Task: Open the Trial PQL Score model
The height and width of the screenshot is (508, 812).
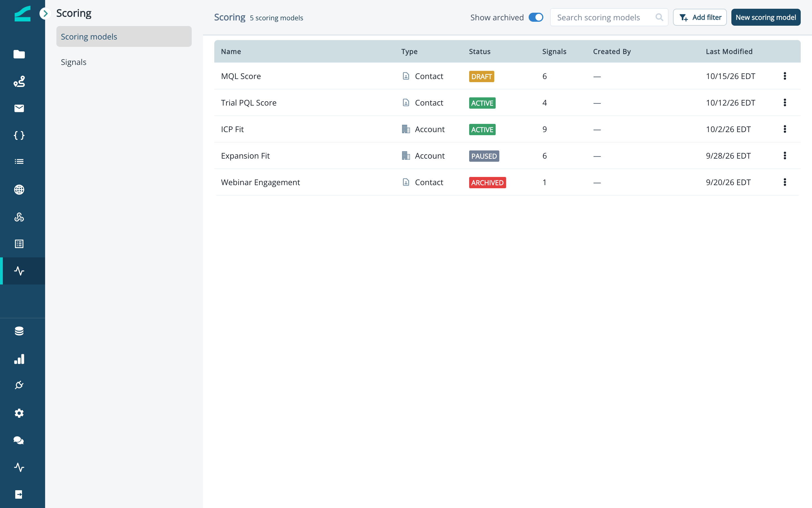Action: [x=249, y=103]
